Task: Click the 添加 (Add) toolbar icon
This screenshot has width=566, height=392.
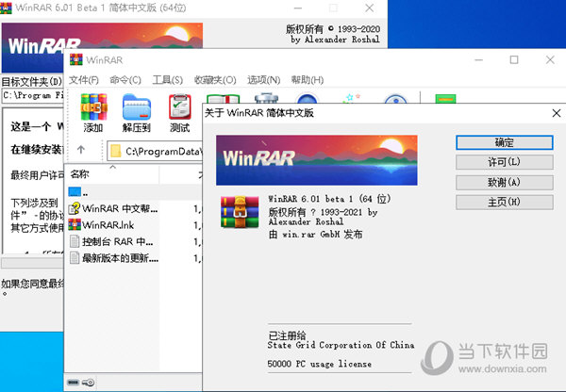Action: pyautogui.click(x=92, y=113)
